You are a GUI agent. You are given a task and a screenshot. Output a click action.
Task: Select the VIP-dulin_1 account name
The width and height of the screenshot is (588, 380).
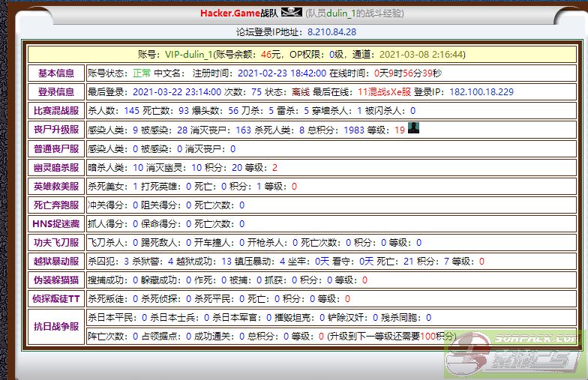(x=187, y=55)
